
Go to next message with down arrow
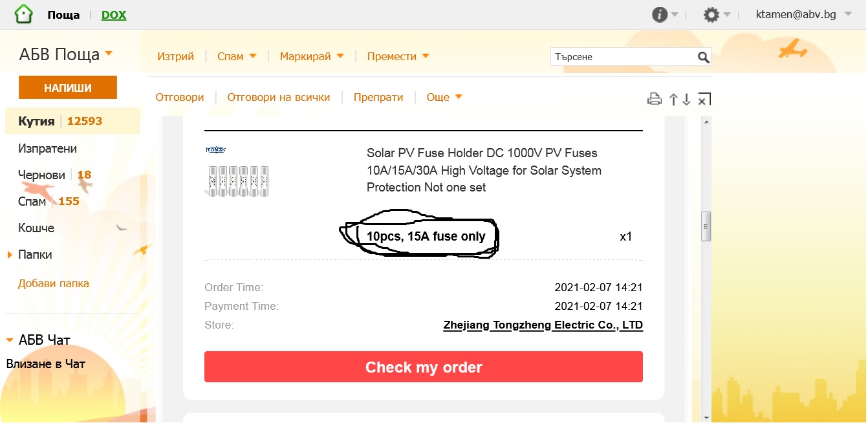[x=686, y=99]
